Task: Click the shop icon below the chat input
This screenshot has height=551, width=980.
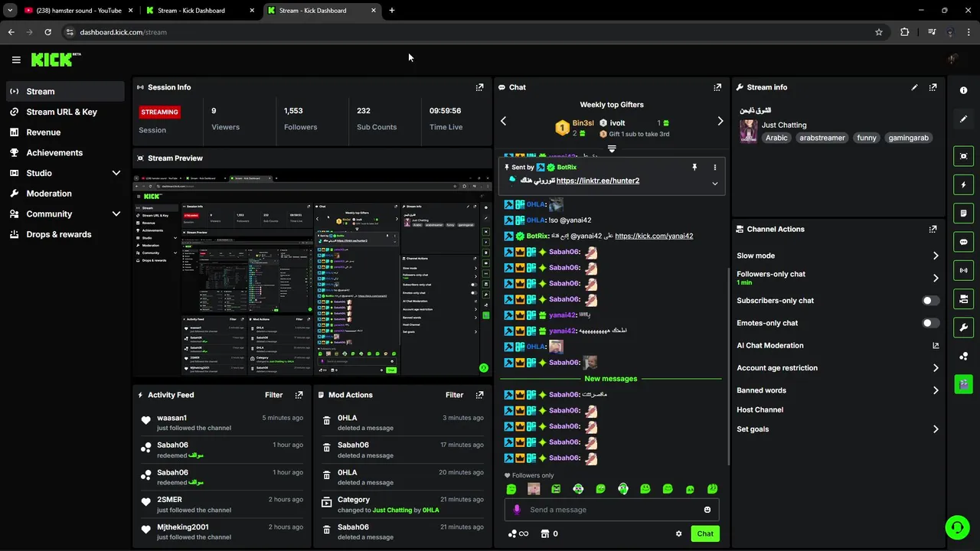Action: (x=545, y=533)
